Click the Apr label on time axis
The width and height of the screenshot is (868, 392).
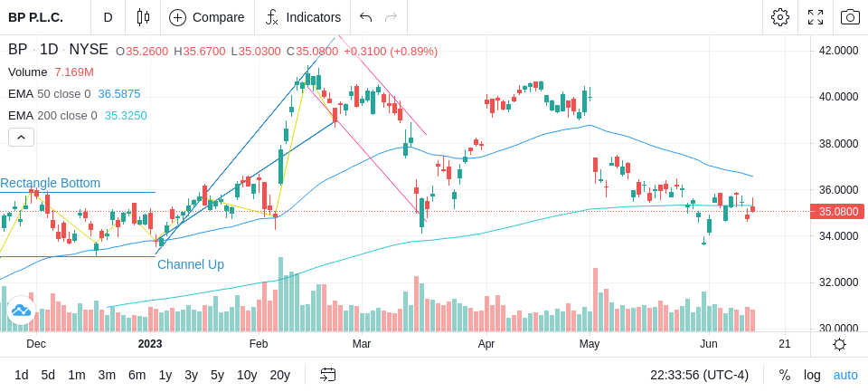coord(486,344)
